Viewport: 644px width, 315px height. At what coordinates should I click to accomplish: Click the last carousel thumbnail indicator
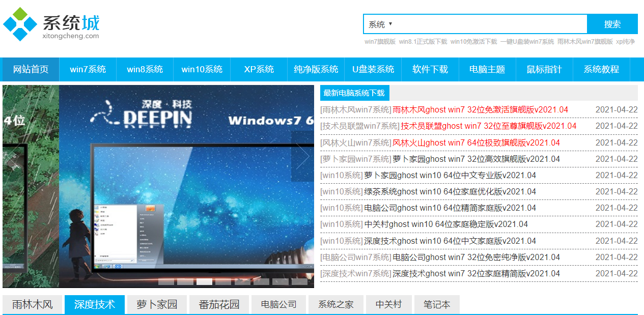pyautogui.click(x=299, y=281)
